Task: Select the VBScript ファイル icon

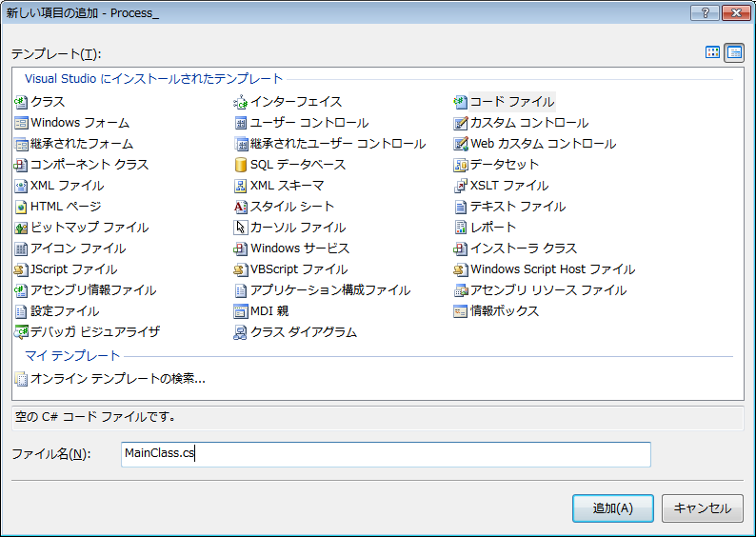Action: [240, 269]
